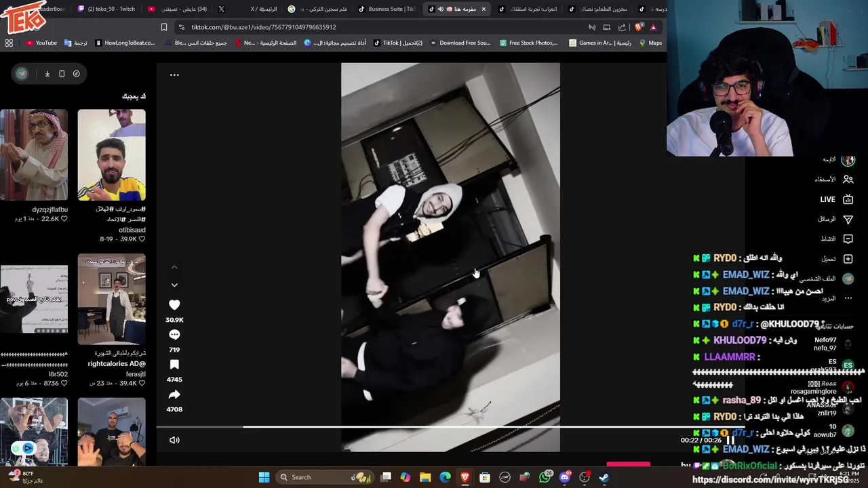
Task: Switch to the Business Suite TikTok tab
Action: click(x=387, y=9)
